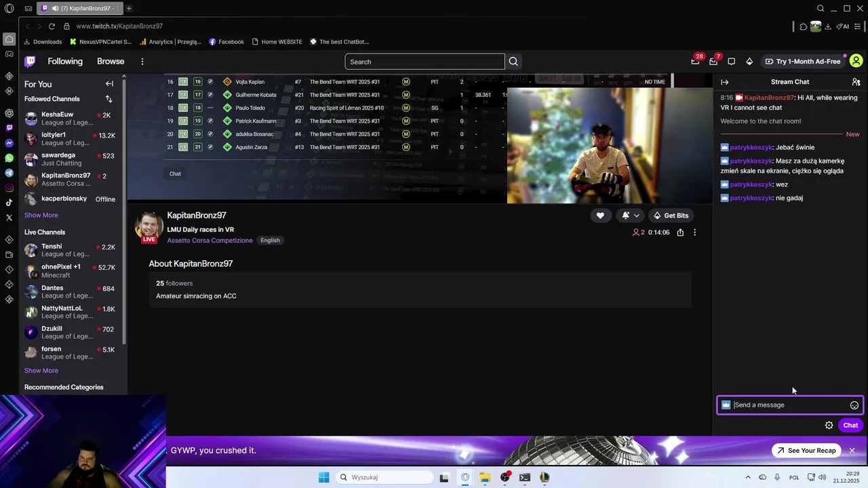Open the Windows Start menu
The height and width of the screenshot is (488, 868).
click(324, 477)
